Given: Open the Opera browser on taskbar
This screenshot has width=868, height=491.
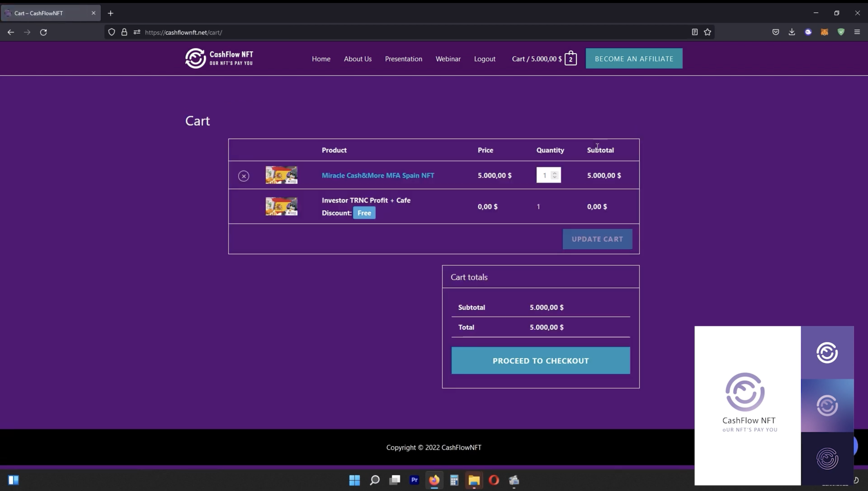Looking at the screenshot, I should point(494,480).
